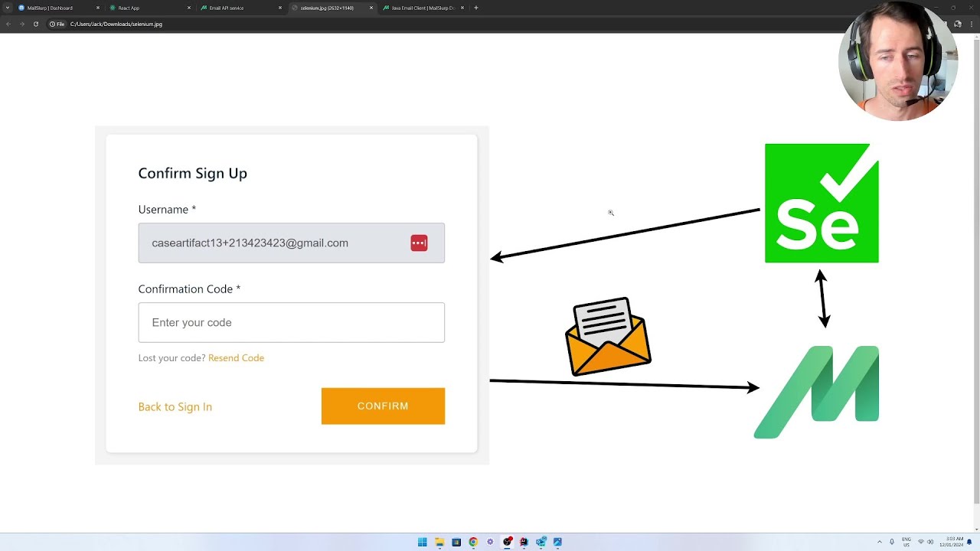980x551 pixels.
Task: Open the ENG US language switcher
Action: click(906, 542)
